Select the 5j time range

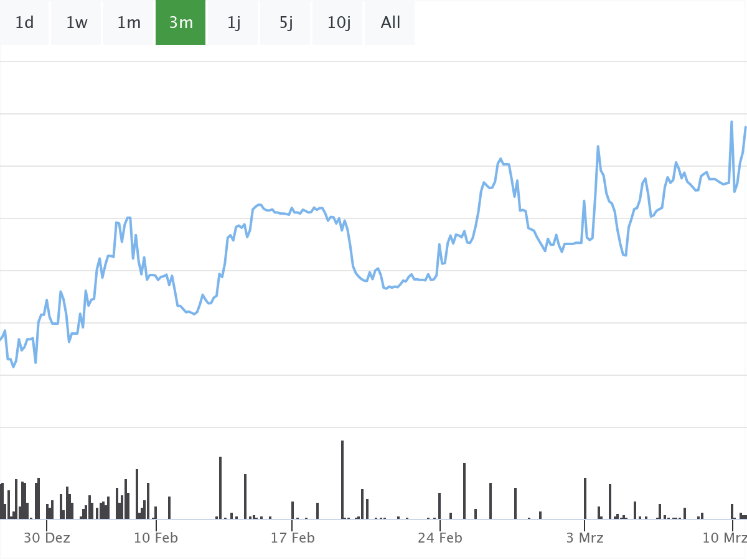tap(286, 23)
